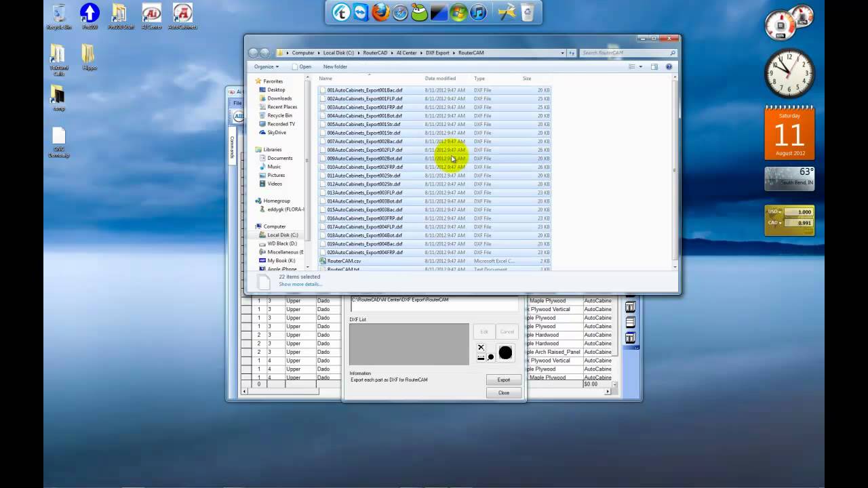
Task: Select Recent Places in navigation pane
Action: [x=282, y=106]
